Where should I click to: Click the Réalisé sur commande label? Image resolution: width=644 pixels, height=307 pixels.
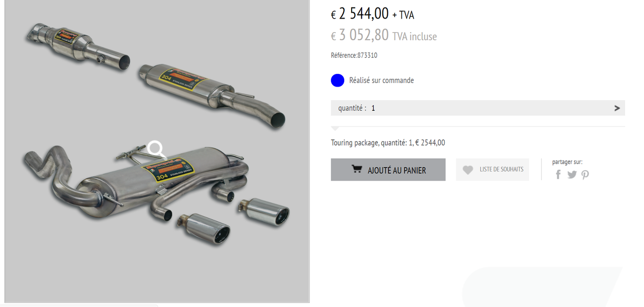pyautogui.click(x=381, y=80)
